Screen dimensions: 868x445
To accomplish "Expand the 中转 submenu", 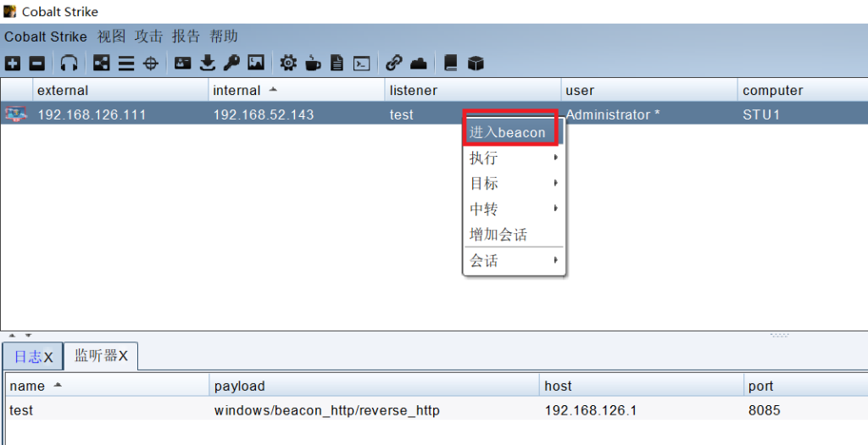I will coord(513,209).
